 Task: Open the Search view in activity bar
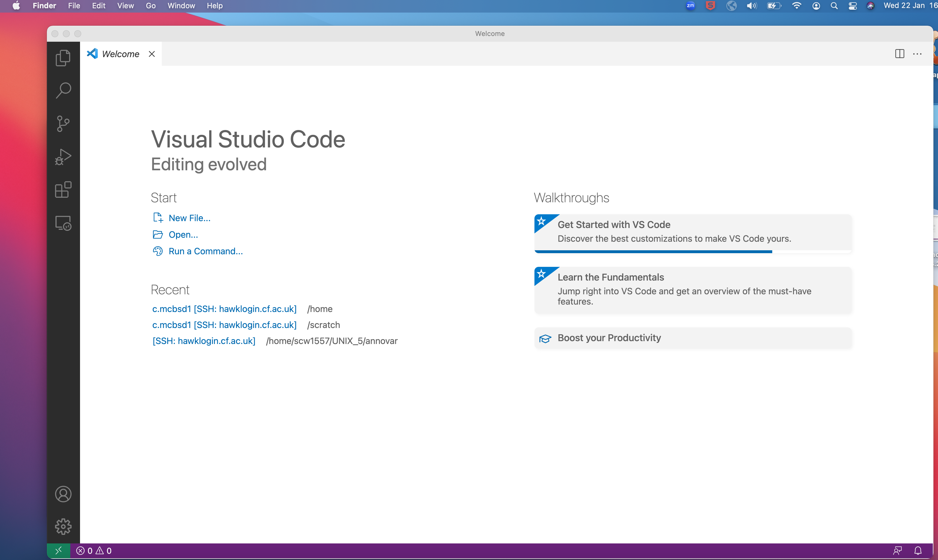pos(63,91)
